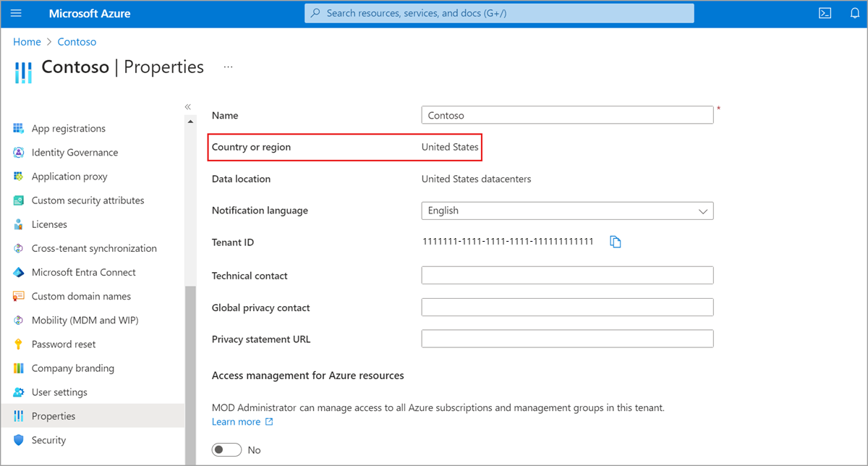The width and height of the screenshot is (868, 466).
Task: Click the Learn more link
Action: pos(237,422)
